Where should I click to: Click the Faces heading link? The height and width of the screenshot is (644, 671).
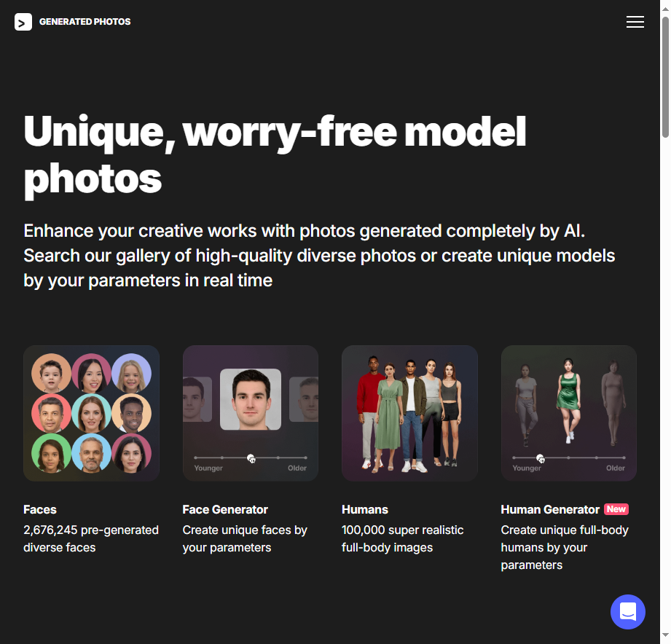click(x=40, y=510)
